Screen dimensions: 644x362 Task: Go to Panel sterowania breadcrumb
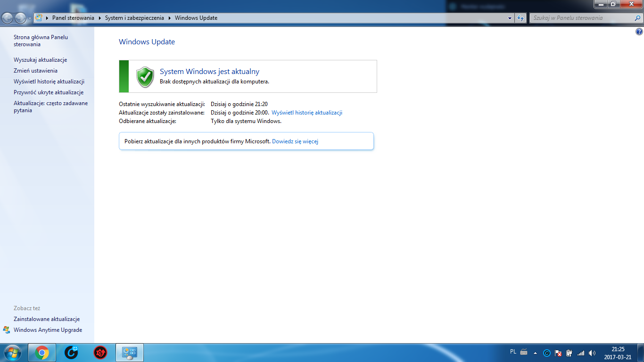click(x=73, y=18)
